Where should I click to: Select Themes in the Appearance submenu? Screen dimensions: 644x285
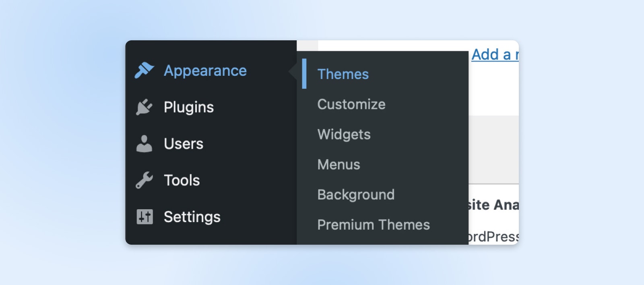pyautogui.click(x=343, y=74)
